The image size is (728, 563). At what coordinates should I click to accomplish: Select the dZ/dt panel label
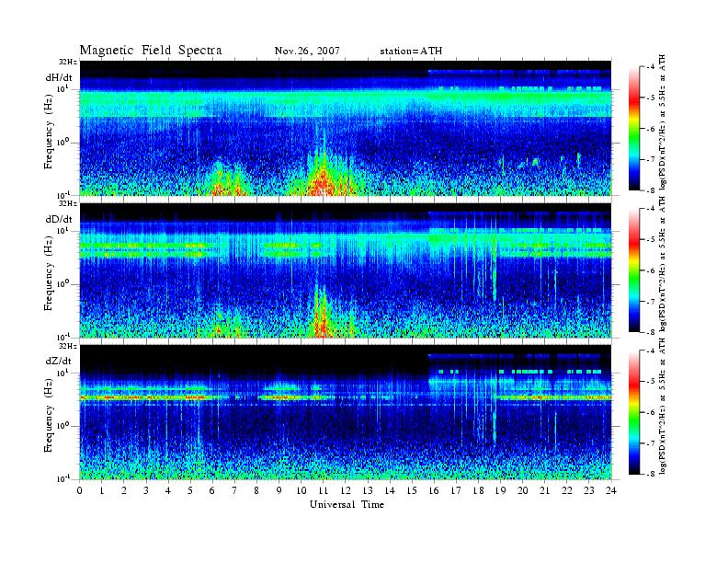pyautogui.click(x=59, y=361)
